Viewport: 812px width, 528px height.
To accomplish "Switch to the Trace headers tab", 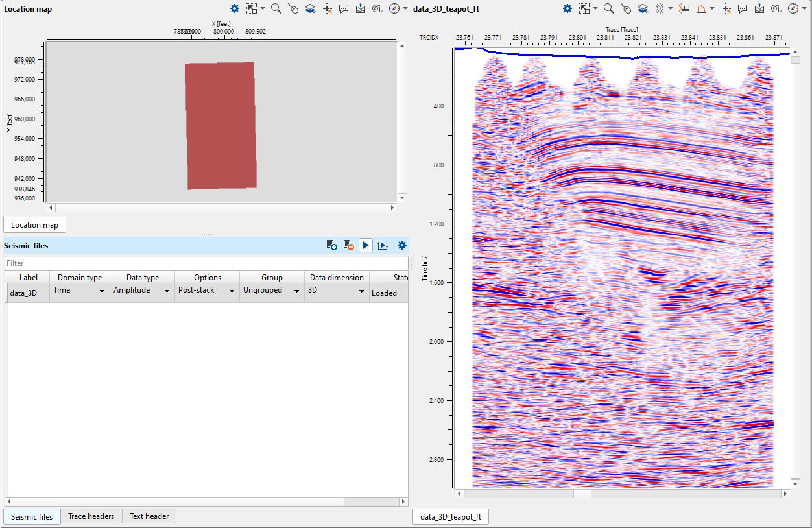I will point(91,516).
